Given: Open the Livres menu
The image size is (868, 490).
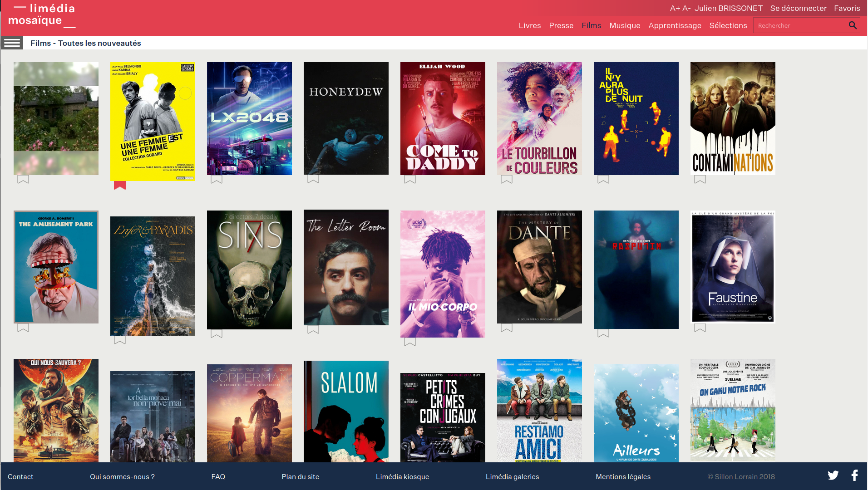Looking at the screenshot, I should pyautogui.click(x=530, y=25).
